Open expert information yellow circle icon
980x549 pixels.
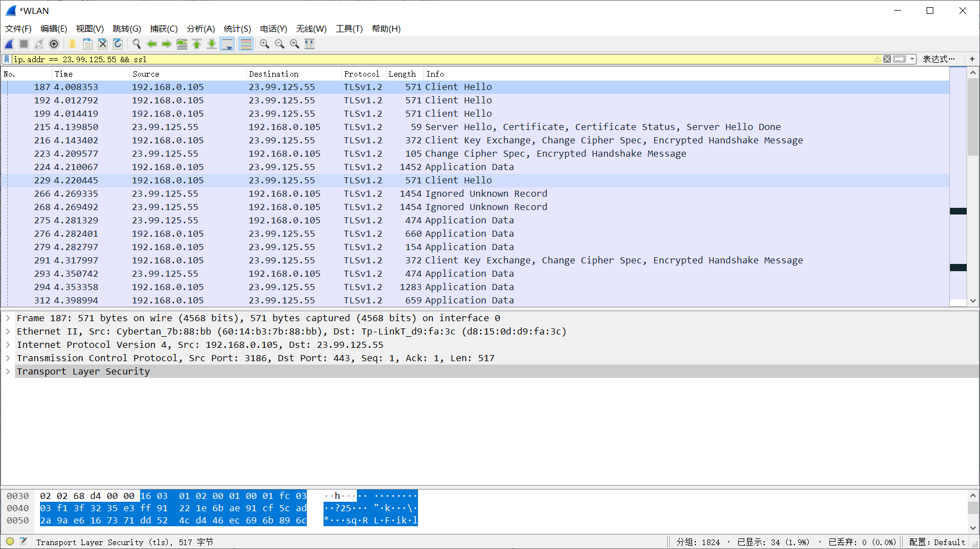tap(10, 541)
